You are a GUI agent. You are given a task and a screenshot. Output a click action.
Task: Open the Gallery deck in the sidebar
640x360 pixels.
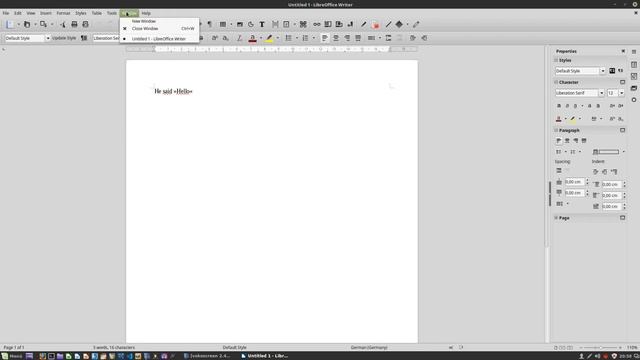tap(634, 88)
